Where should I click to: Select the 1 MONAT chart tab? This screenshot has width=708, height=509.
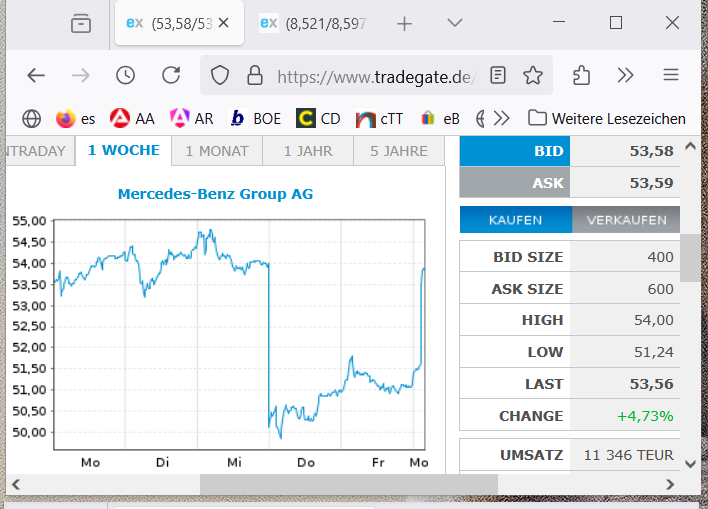[217, 151]
